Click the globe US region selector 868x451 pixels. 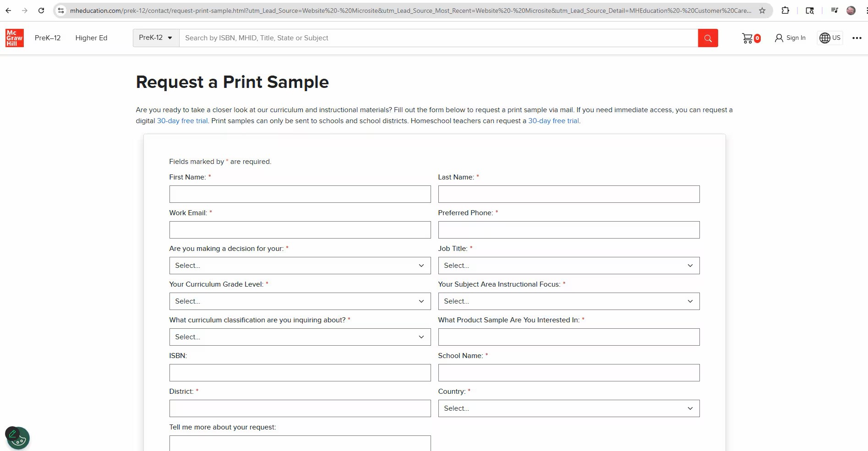(x=830, y=38)
